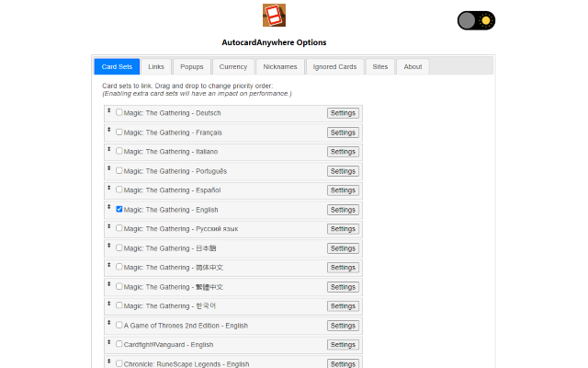
Task: Click the drag handle for Magic Русский язык row
Action: tap(109, 226)
